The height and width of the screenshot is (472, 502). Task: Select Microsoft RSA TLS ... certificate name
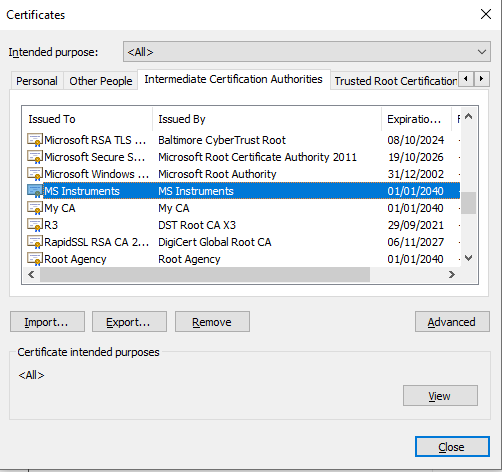(x=95, y=140)
